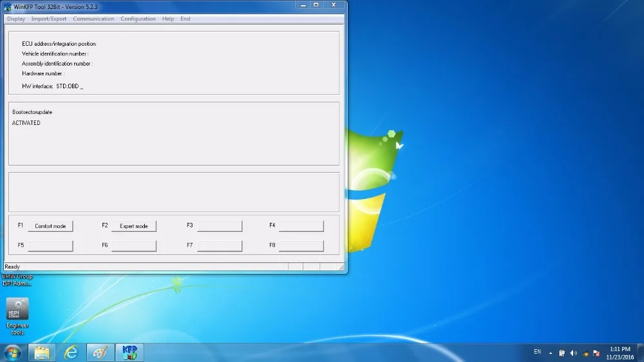This screenshot has height=362, width=644.
Task: Launch Internet Explorer from the taskbar
Action: click(71, 352)
